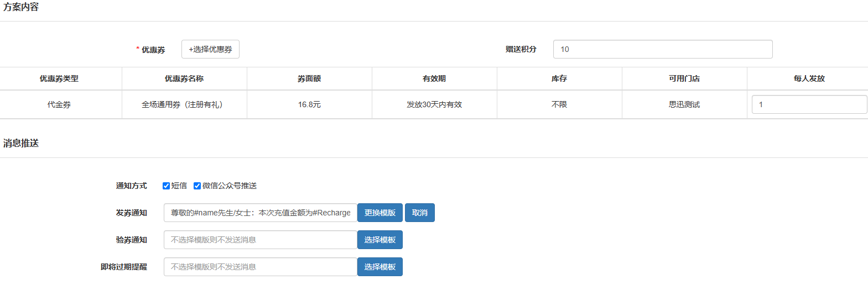This screenshot has width=868, height=285.
Task: Click the 取消 button
Action: [x=420, y=213]
